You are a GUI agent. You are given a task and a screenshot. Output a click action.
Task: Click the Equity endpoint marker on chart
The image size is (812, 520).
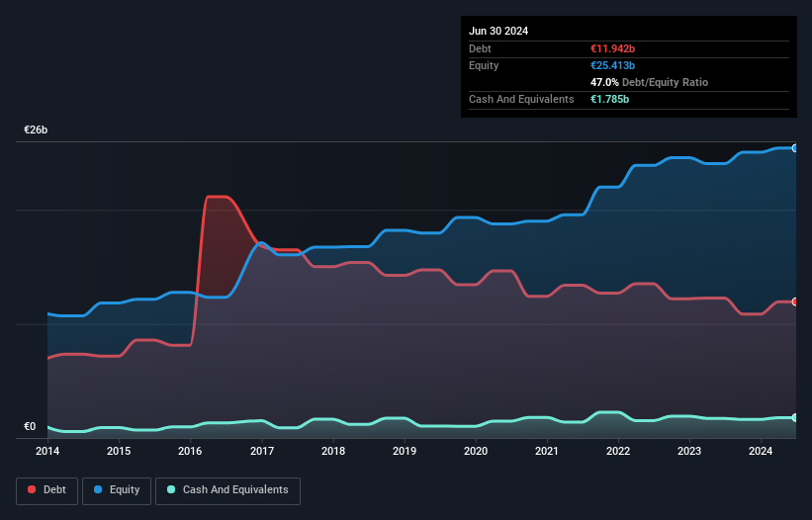795,148
